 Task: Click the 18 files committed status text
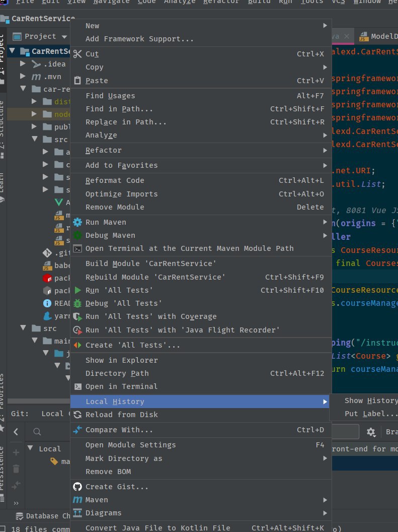click(x=40, y=528)
